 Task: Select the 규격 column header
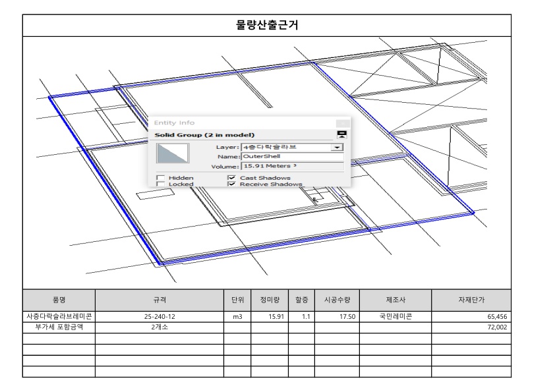pyautogui.click(x=160, y=300)
